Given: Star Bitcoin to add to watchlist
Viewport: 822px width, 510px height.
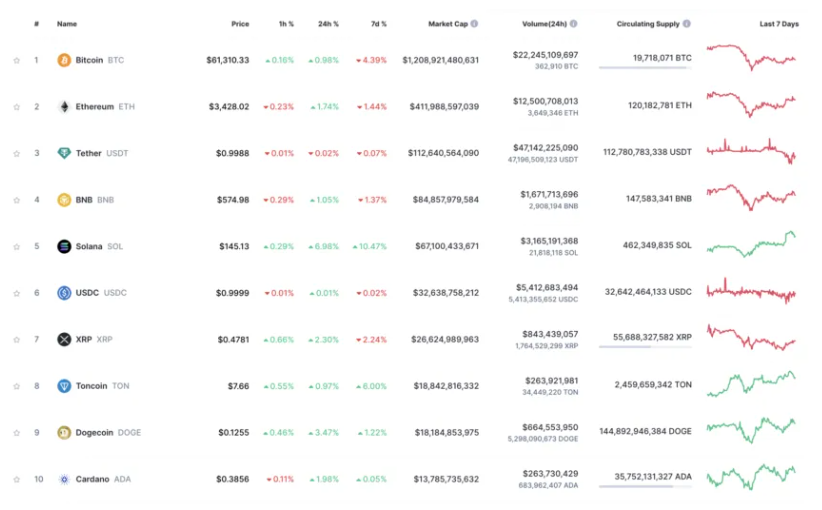Looking at the screenshot, I should tap(16, 60).
